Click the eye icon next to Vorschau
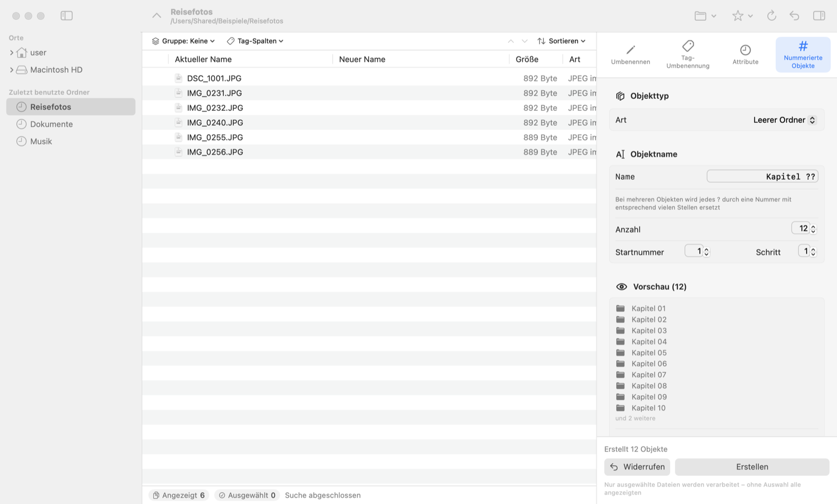Viewport: 837px width, 504px height. pyautogui.click(x=621, y=287)
